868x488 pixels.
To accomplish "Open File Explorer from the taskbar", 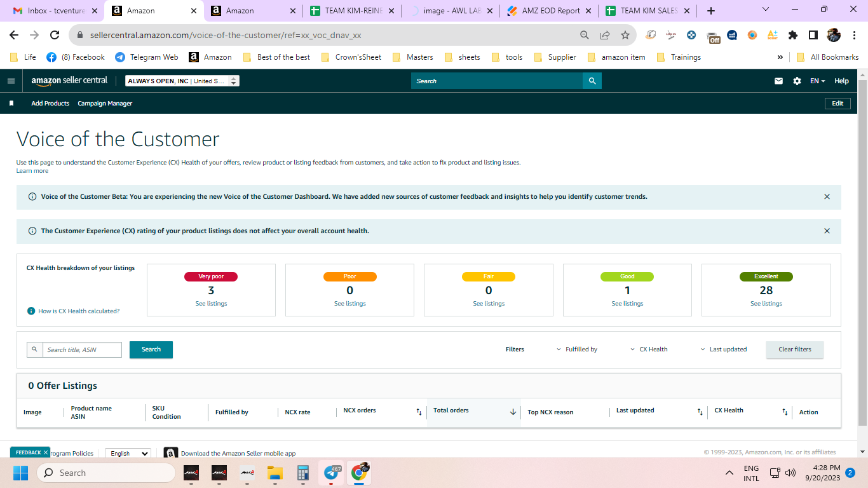I will point(275,473).
